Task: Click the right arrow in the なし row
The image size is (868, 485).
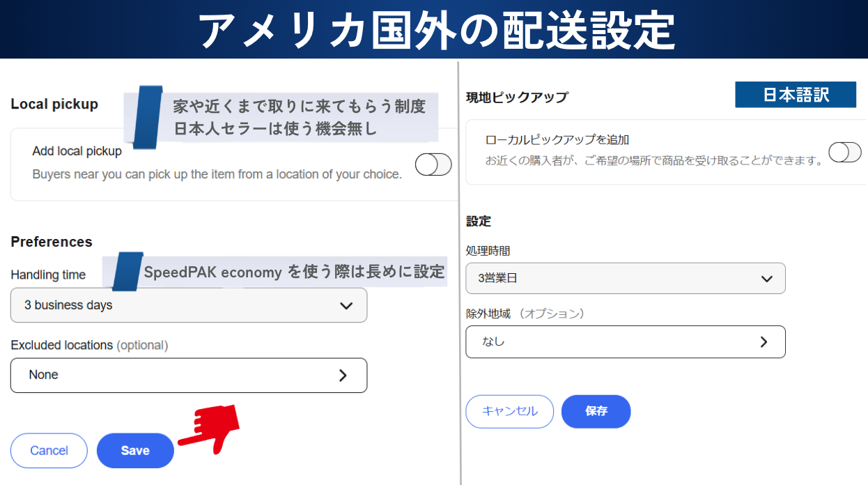Action: tap(764, 341)
